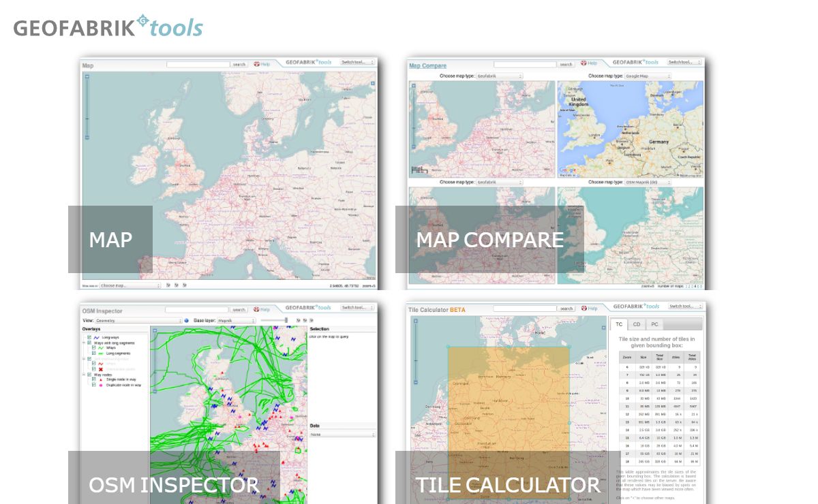Open Switch tool dropdown in Map thumbnail
This screenshot has width=818, height=504.
(358, 62)
